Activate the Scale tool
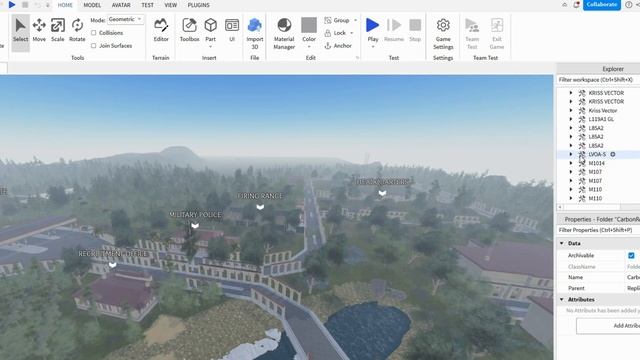The image size is (640, 360). [x=58, y=31]
